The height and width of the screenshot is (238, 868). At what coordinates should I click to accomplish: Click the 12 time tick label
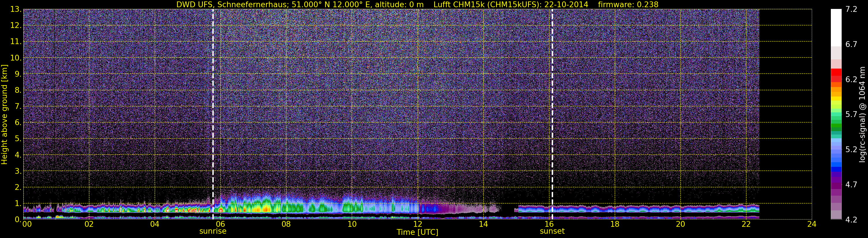417,224
